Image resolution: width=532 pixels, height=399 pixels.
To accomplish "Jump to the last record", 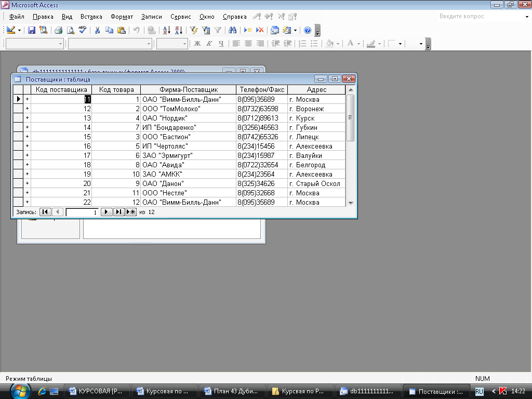I will (x=118, y=212).
